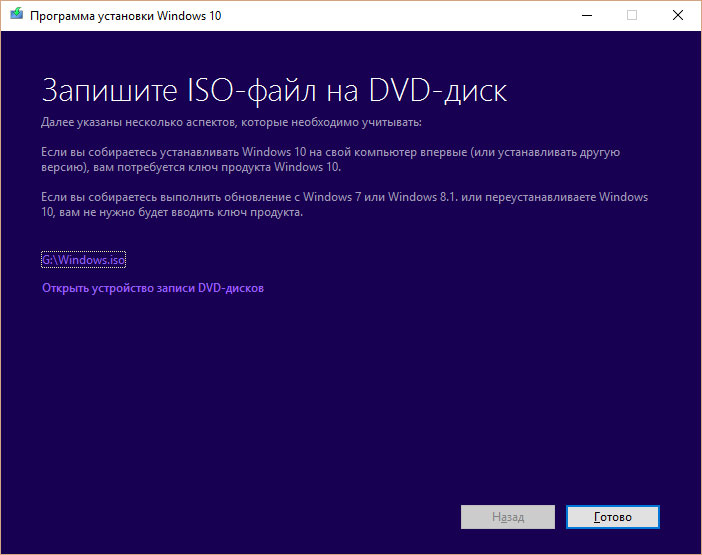
Task: Click the greyed-out Назад button
Action: (x=508, y=517)
